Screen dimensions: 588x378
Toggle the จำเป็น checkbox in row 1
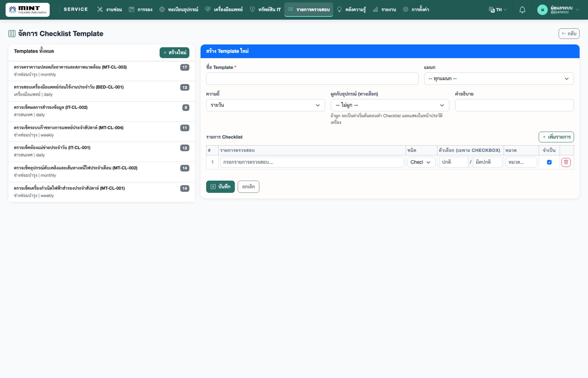(x=549, y=162)
